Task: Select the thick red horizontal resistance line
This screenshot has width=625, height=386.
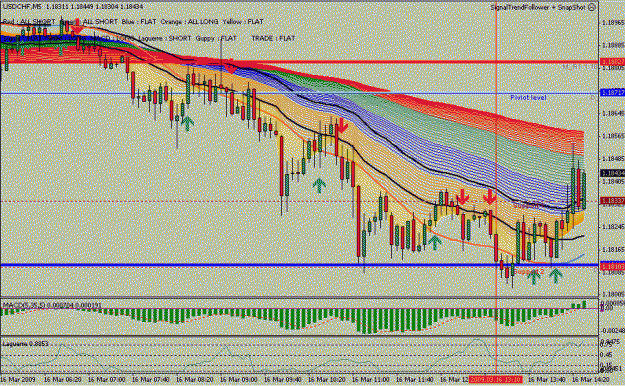Action: (x=299, y=62)
